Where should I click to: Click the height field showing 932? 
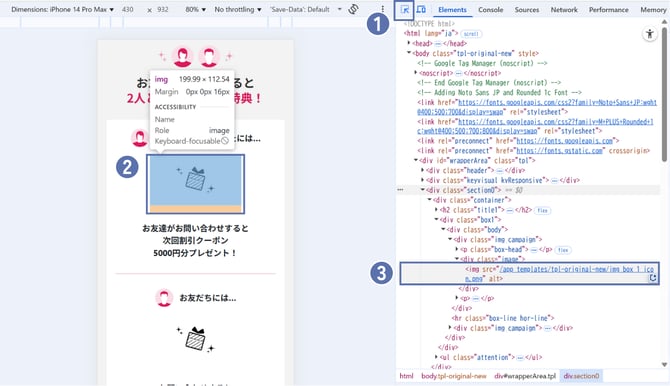[163, 9]
